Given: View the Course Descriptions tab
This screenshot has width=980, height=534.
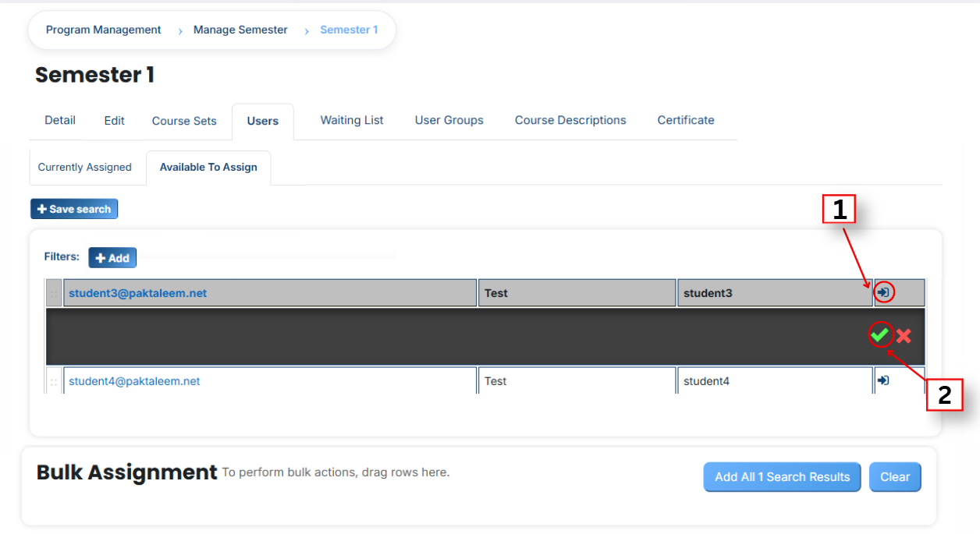Looking at the screenshot, I should 570,120.
